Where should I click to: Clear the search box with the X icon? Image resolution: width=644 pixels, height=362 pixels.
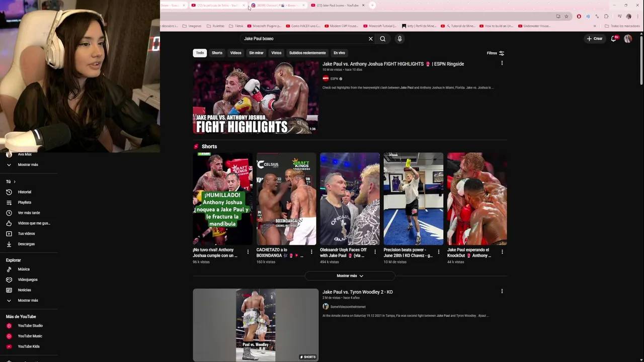click(x=371, y=39)
